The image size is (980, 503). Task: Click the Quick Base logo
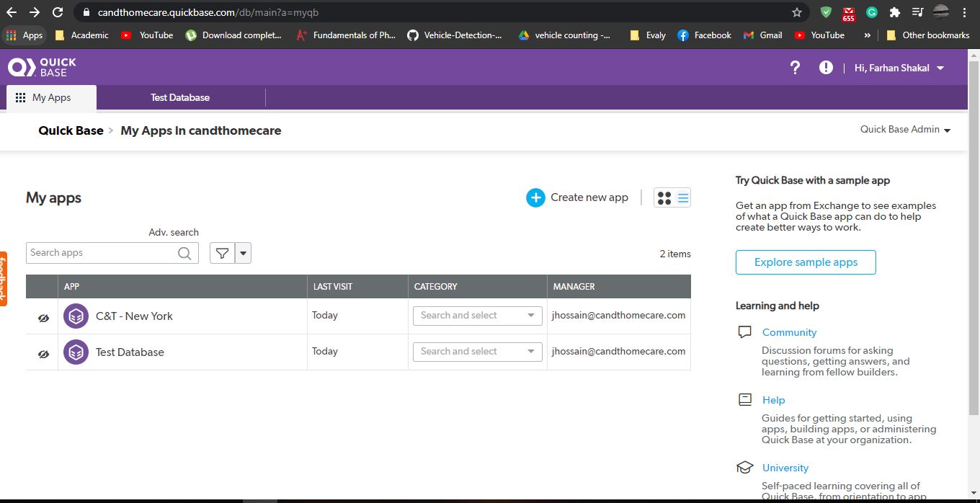(42, 67)
